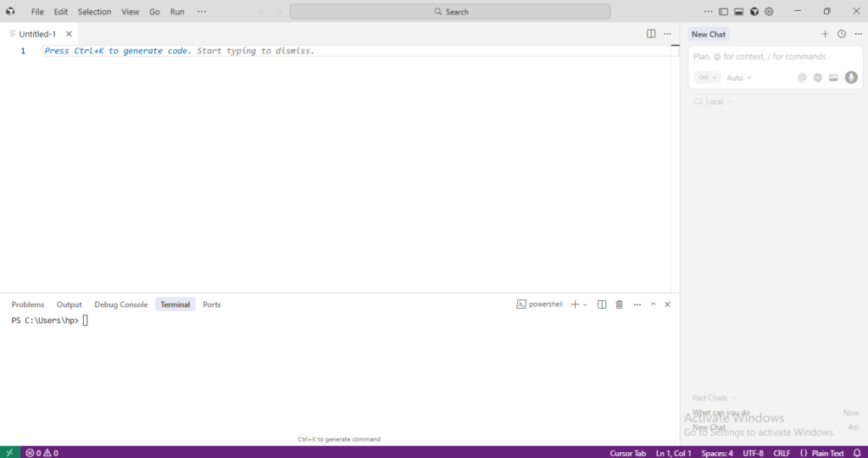Image resolution: width=868 pixels, height=458 pixels.
Task: Click the Cursor Tab status item
Action: point(627,453)
